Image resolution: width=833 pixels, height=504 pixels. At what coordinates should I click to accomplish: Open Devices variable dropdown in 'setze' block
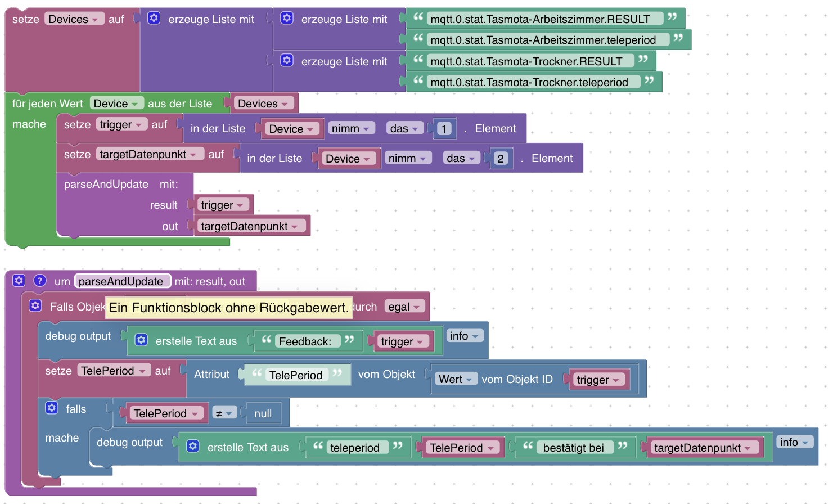(x=74, y=19)
